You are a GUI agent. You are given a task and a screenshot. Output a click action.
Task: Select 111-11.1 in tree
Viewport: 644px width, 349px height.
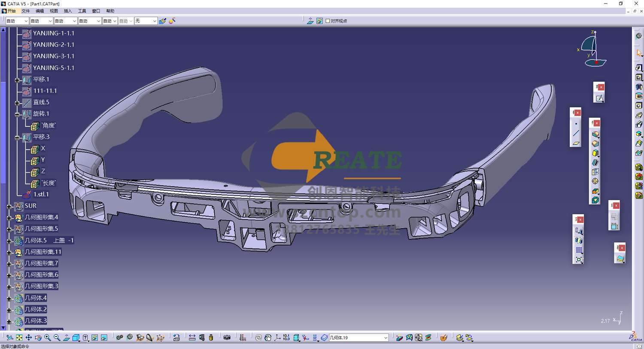click(x=45, y=91)
